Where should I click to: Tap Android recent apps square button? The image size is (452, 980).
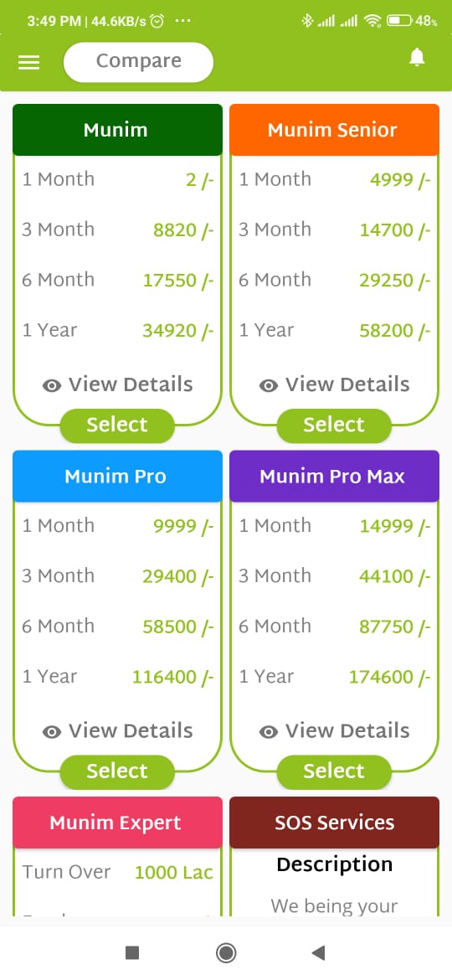point(131,952)
